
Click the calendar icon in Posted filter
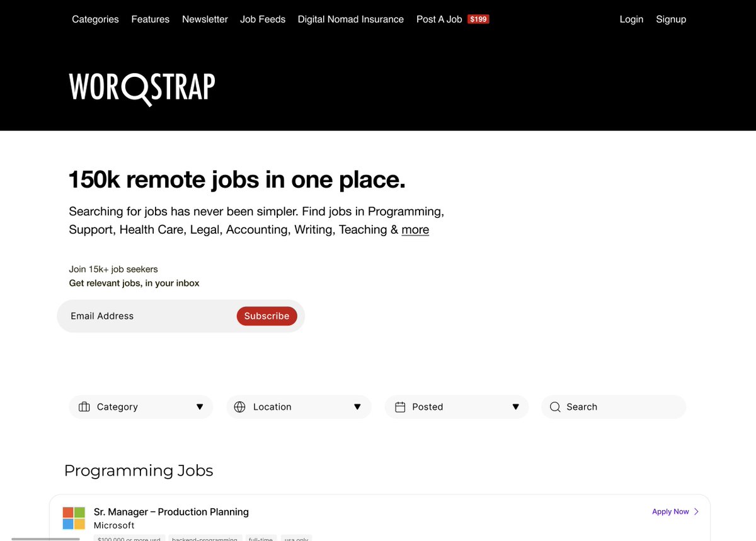point(400,407)
